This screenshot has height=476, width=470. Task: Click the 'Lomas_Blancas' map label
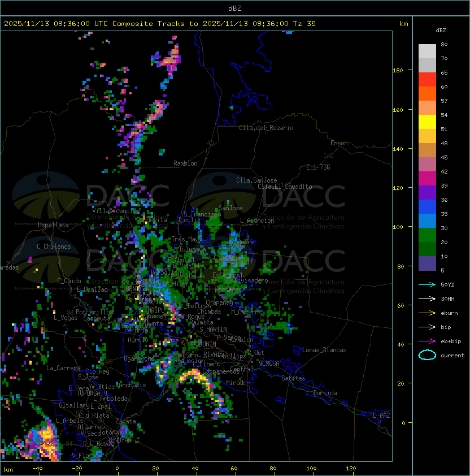[324, 350]
